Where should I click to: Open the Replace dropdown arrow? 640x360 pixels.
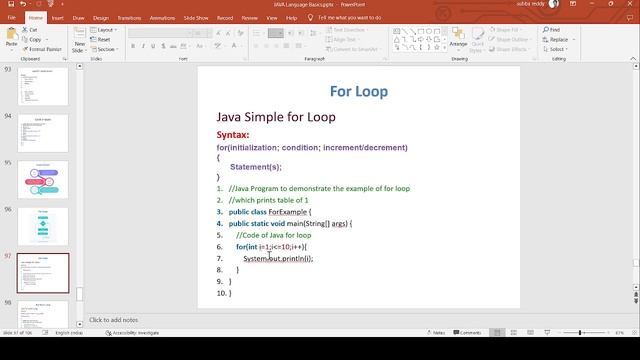click(x=574, y=40)
